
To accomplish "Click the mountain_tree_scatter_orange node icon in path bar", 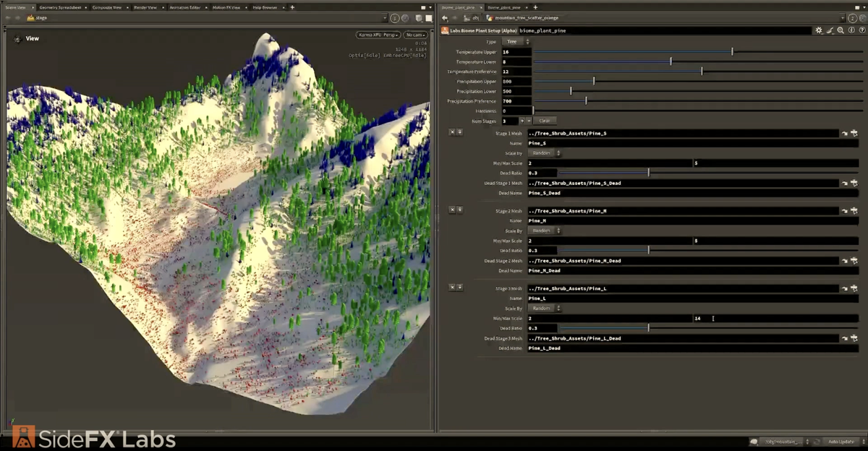I will pyautogui.click(x=488, y=17).
